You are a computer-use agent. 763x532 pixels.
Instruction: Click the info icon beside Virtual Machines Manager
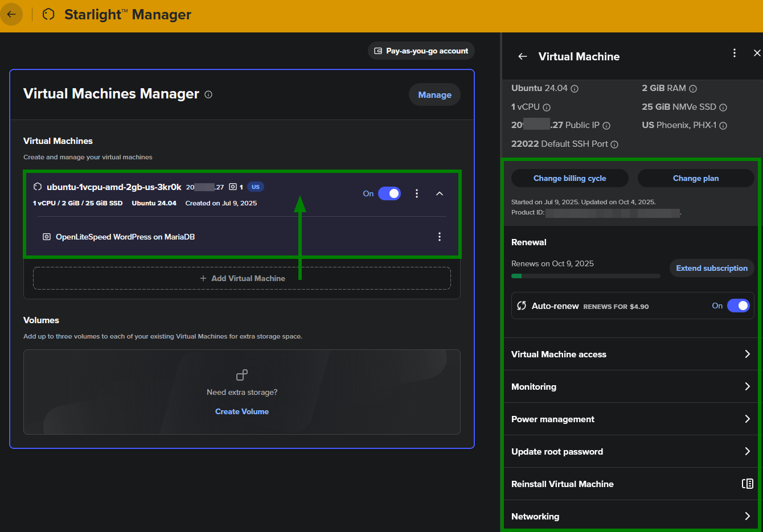[208, 94]
